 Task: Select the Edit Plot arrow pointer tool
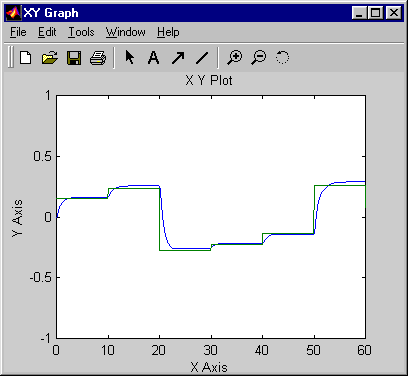(x=129, y=57)
